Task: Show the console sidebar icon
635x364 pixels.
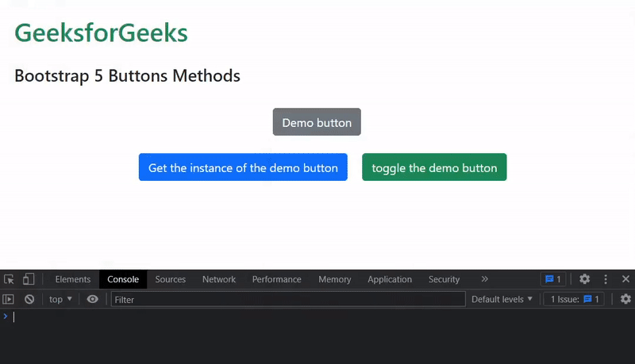Action: [8, 299]
